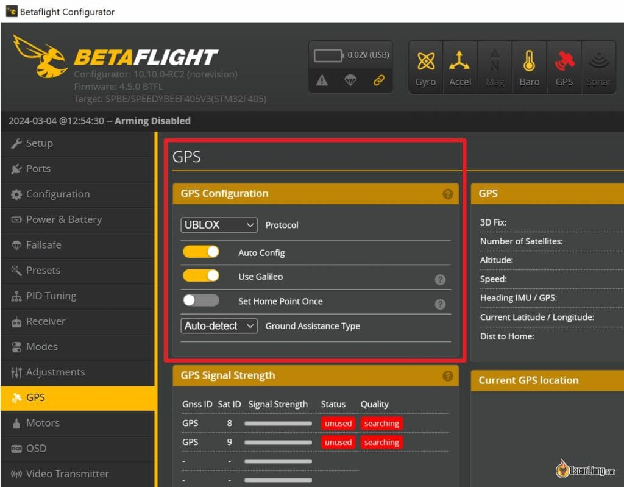Go to the OSD tab
The width and height of the screenshot is (624, 487).
78,448
